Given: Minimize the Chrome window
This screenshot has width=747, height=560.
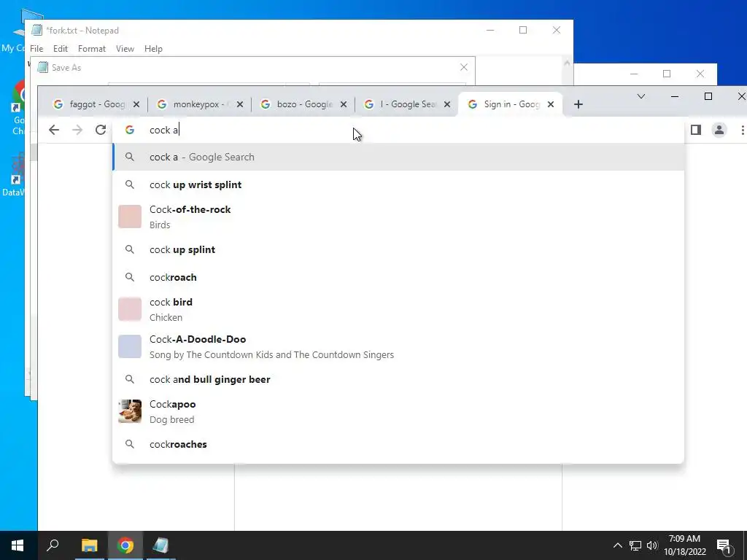Looking at the screenshot, I should click(675, 97).
